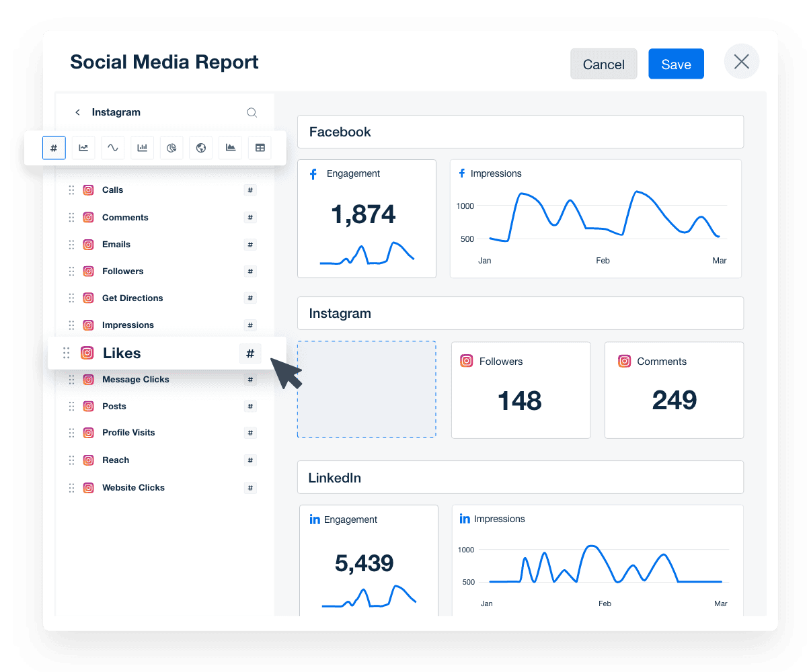Select the Website Clicks metric

point(133,487)
